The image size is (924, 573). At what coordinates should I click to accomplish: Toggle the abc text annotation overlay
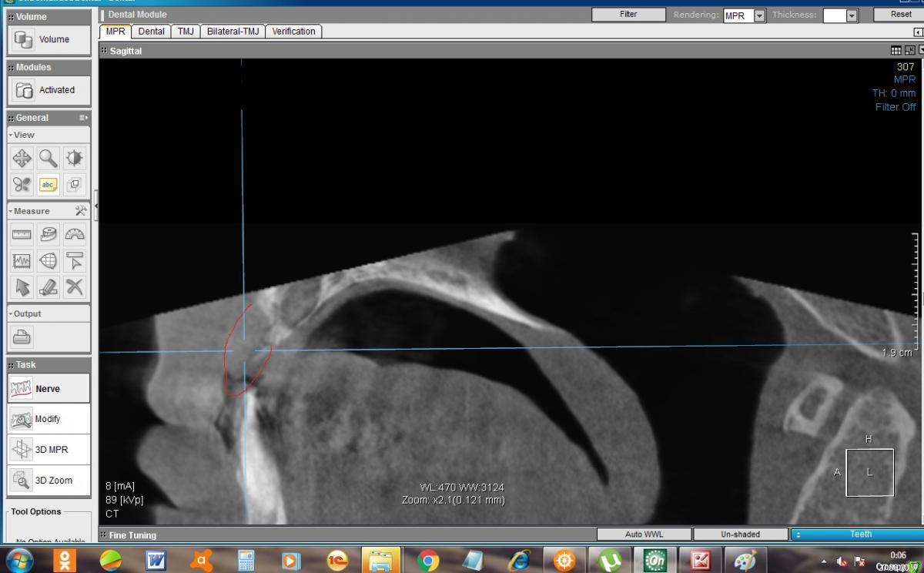tap(49, 185)
